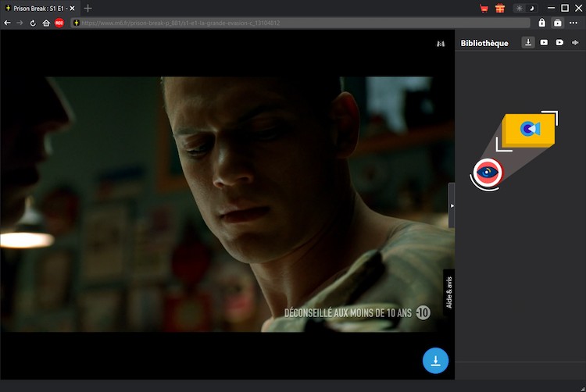Open the three-dots more menu

tap(573, 23)
